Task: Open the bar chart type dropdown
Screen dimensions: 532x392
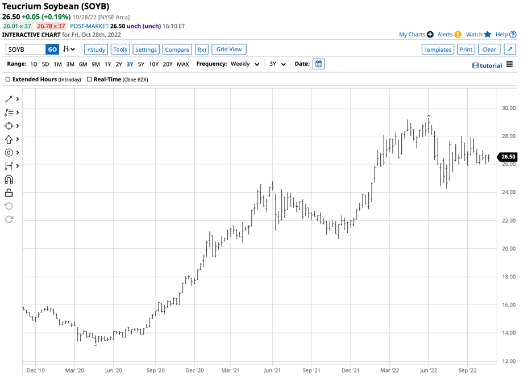Action: (x=69, y=49)
